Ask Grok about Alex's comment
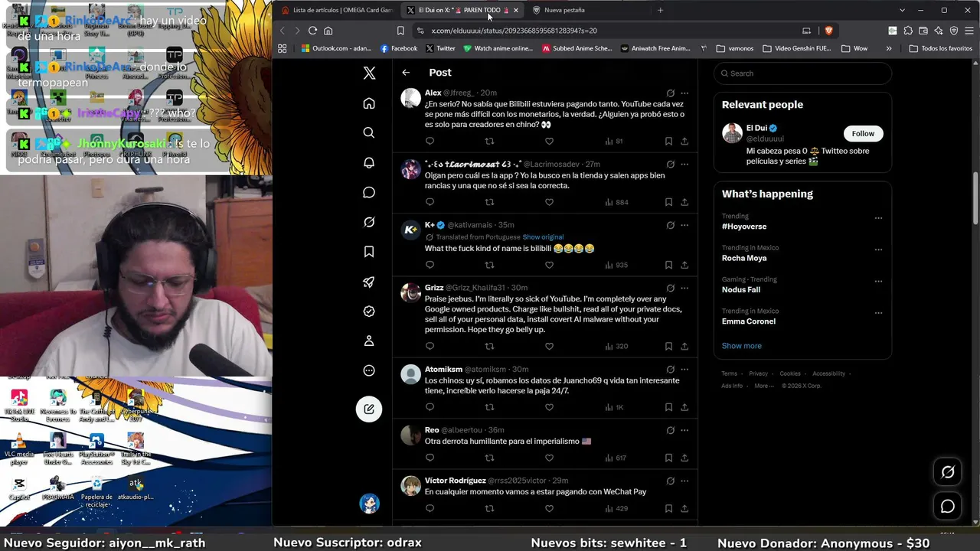The width and height of the screenshot is (980, 551). tap(670, 93)
